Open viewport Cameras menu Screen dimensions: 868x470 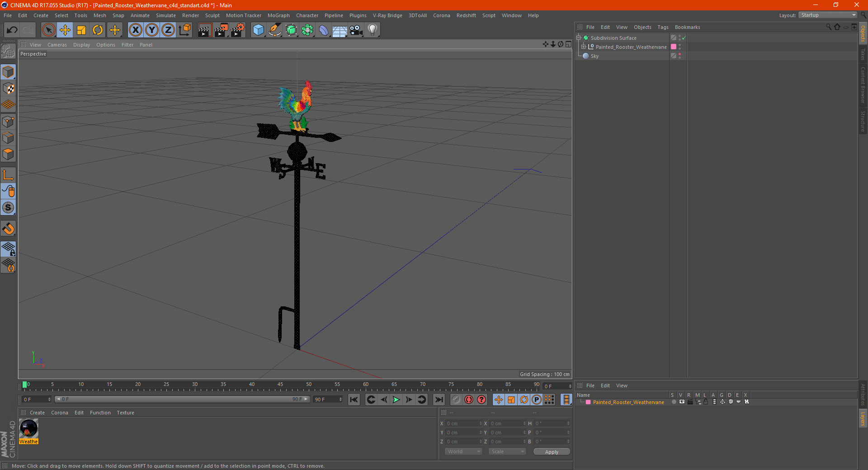point(57,45)
